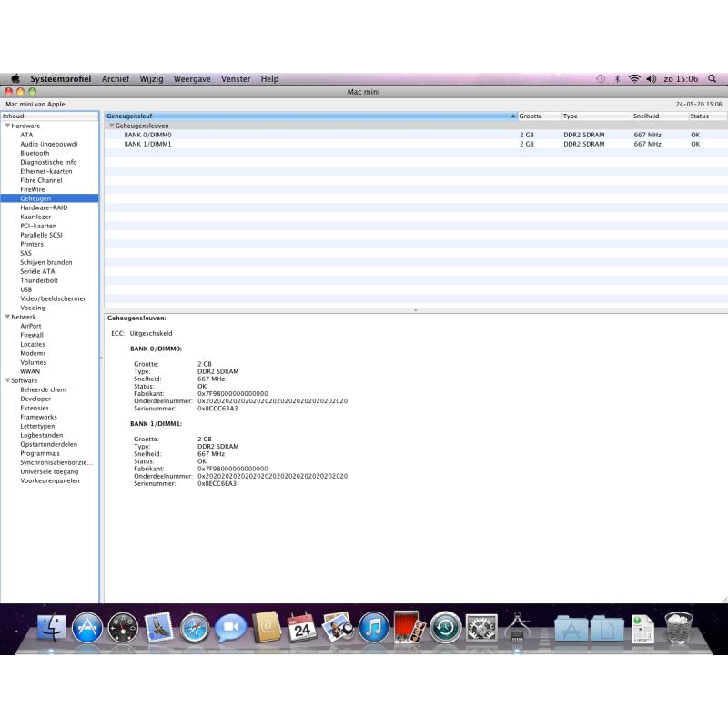The width and height of the screenshot is (728, 728).
Task: Click the Time Machine menu bar icon
Action: pyautogui.click(x=601, y=78)
